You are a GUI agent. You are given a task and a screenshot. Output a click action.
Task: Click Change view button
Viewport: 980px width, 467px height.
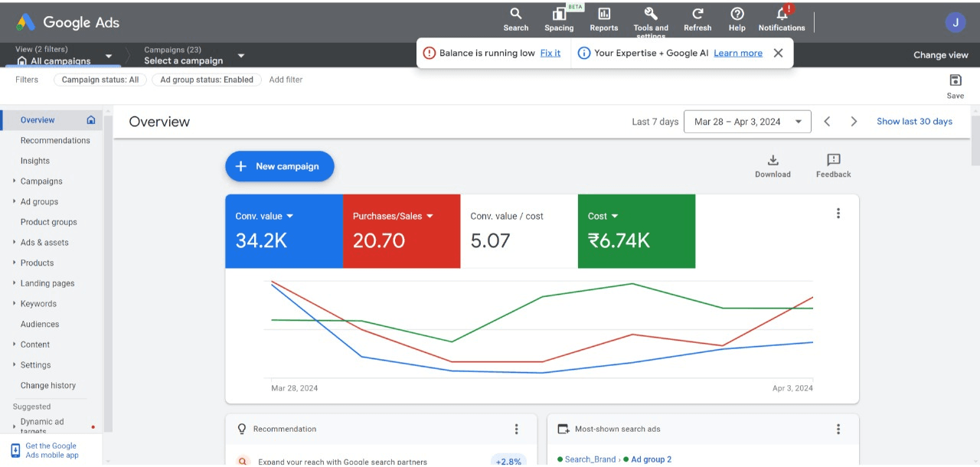941,55
